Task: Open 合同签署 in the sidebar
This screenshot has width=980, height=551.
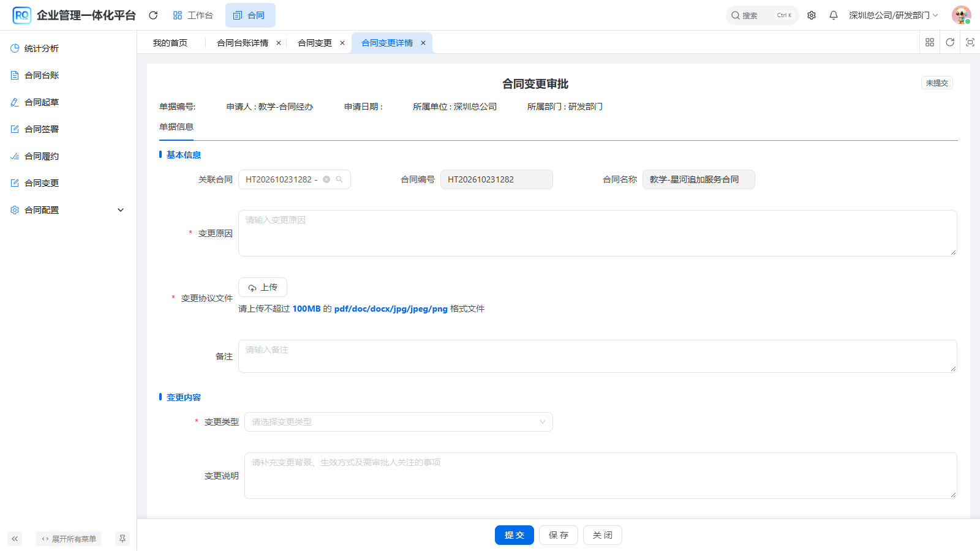Action: tap(68, 129)
